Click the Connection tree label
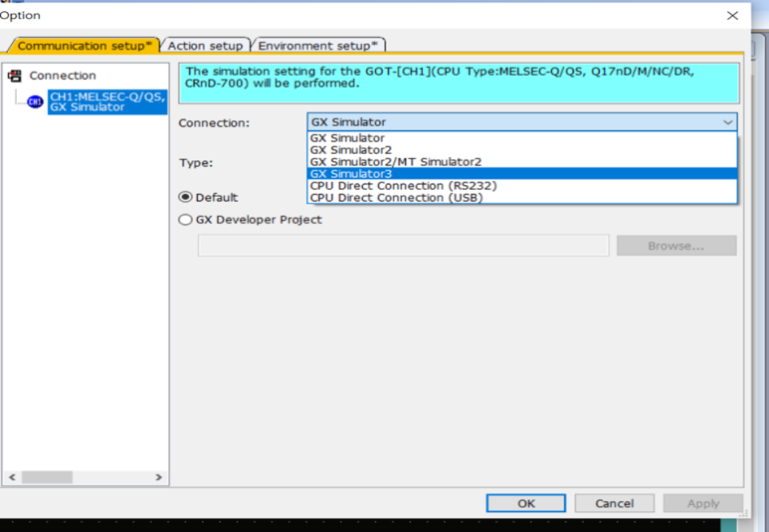 63,76
